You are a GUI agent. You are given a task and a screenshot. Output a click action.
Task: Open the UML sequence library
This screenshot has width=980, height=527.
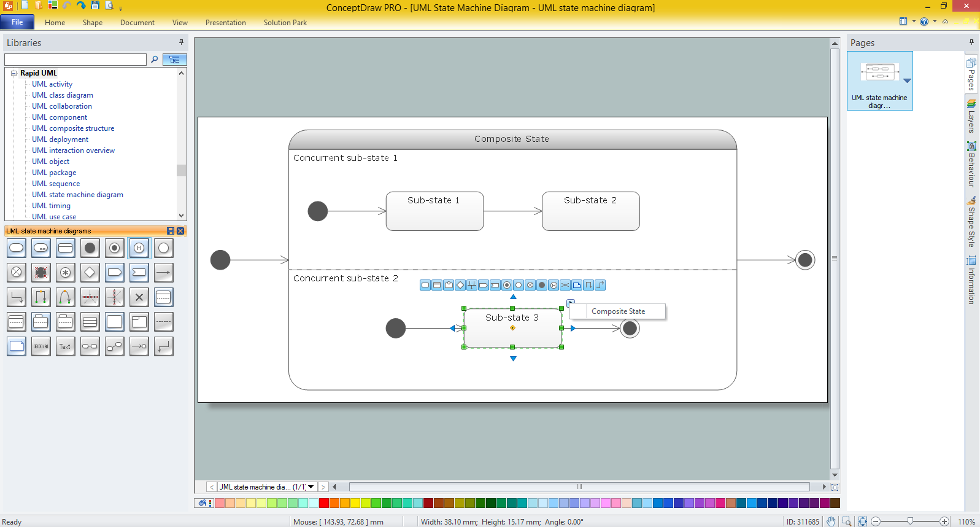[x=56, y=184]
